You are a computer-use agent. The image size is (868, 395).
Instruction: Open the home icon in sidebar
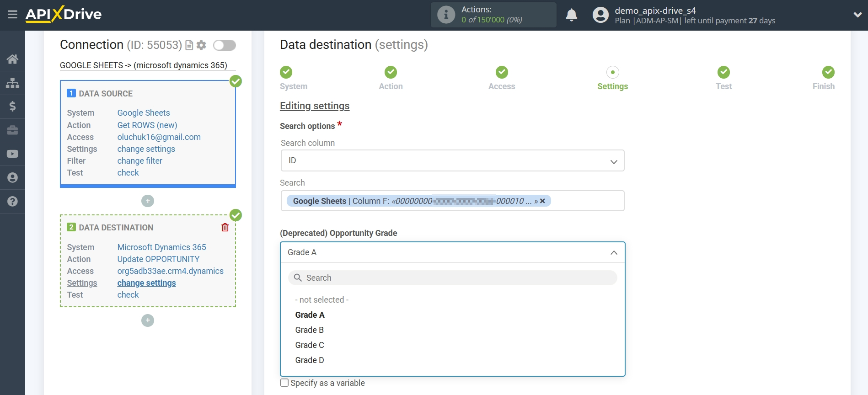coord(12,59)
